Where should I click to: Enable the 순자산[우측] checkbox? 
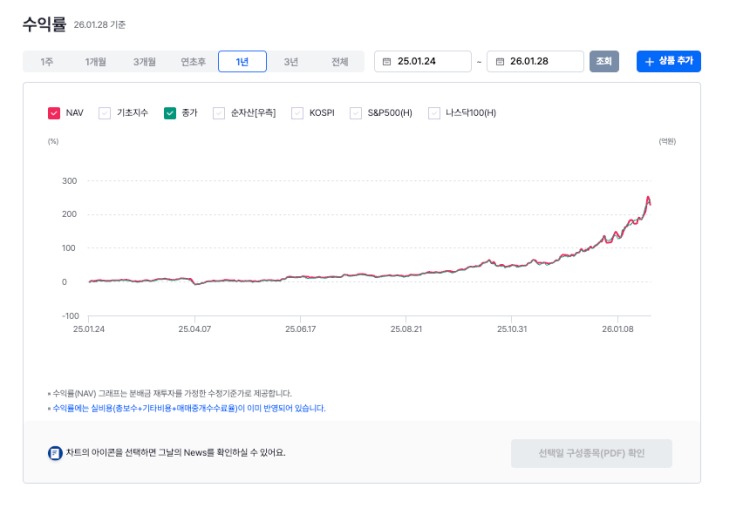(218, 113)
